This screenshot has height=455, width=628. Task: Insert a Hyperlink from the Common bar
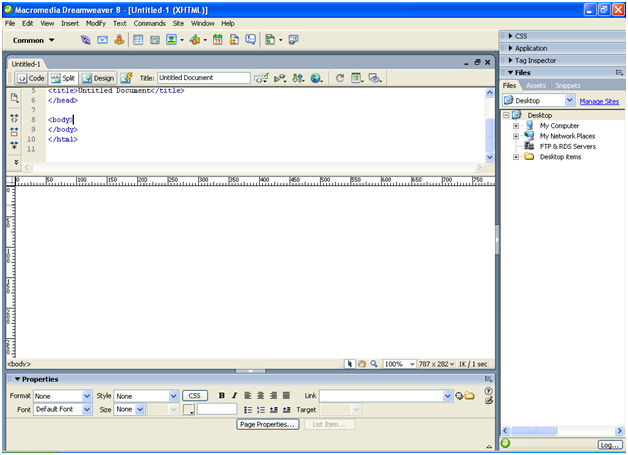[x=85, y=40]
